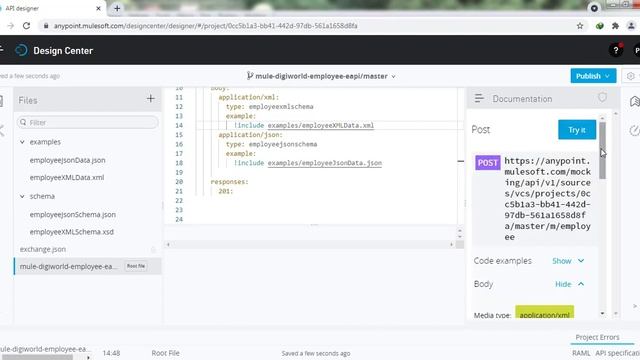
Task: Click the browser reload icon
Action: click(x=27, y=26)
